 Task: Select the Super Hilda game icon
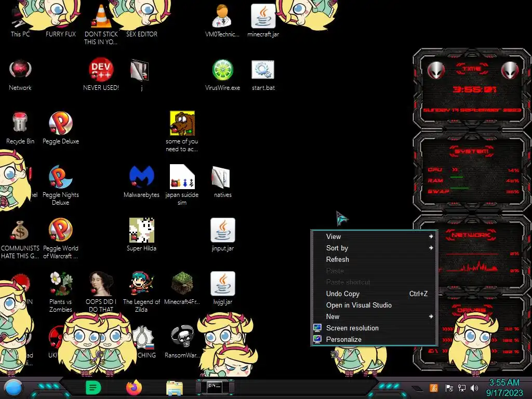pyautogui.click(x=141, y=235)
